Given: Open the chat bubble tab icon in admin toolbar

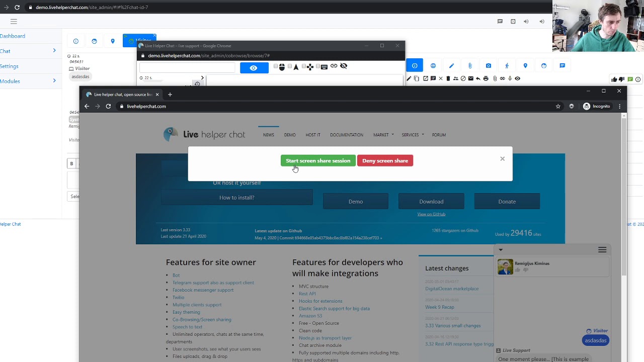Looking at the screenshot, I should (562, 65).
